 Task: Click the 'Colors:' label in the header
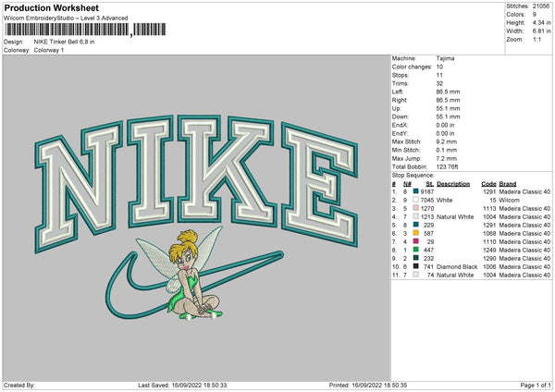515,15
